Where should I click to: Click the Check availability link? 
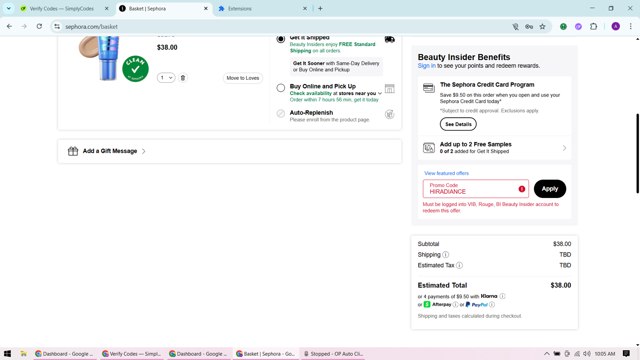[311, 93]
